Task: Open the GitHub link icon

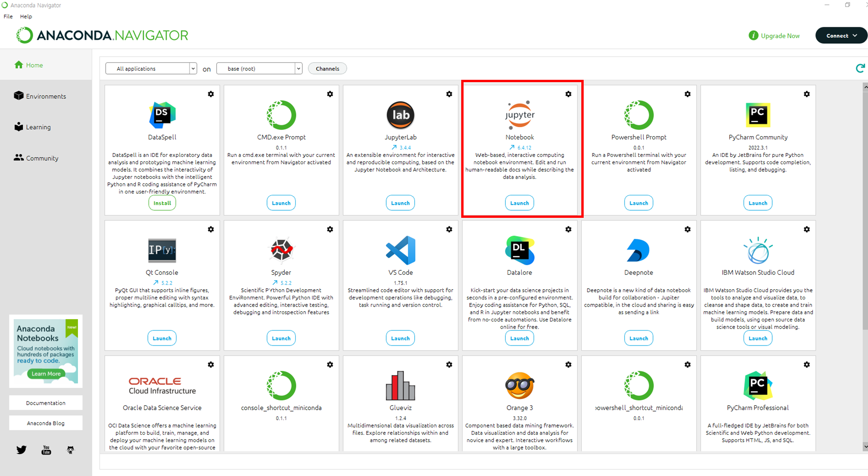Action: coord(70,450)
